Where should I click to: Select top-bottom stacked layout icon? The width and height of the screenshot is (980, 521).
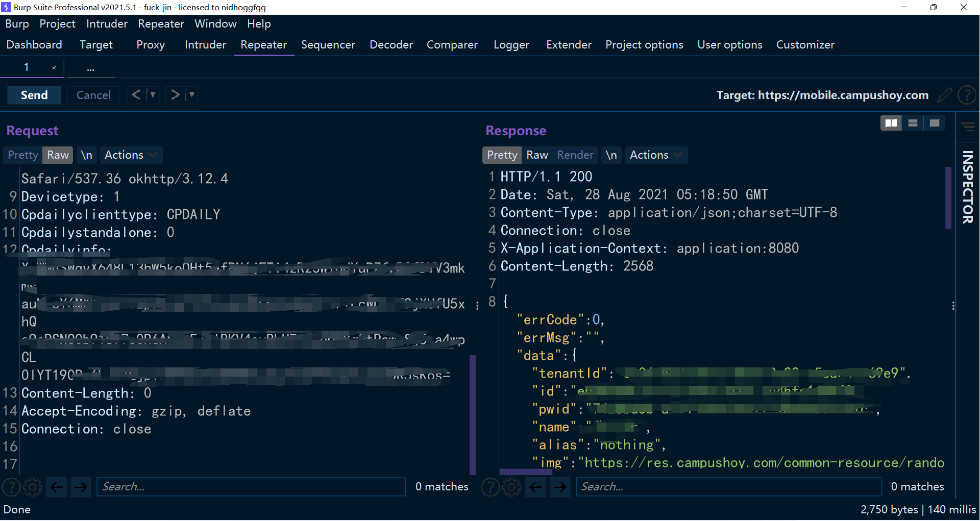click(x=913, y=123)
